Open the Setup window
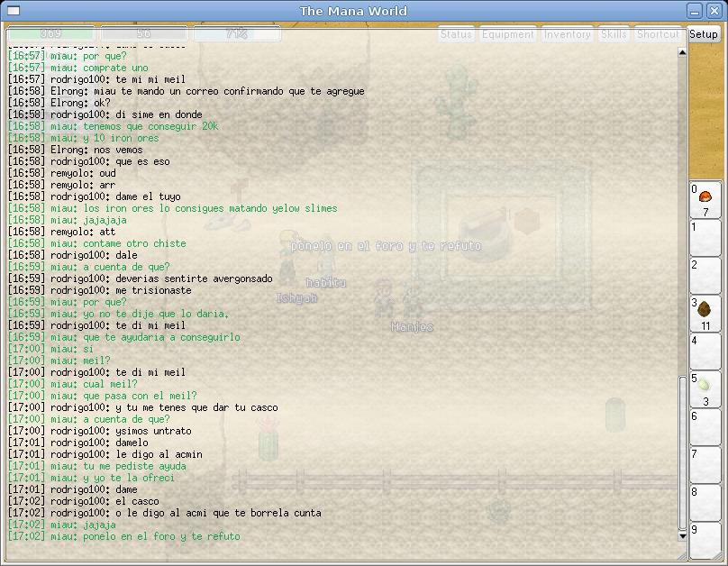The image size is (728, 566). coord(704,34)
